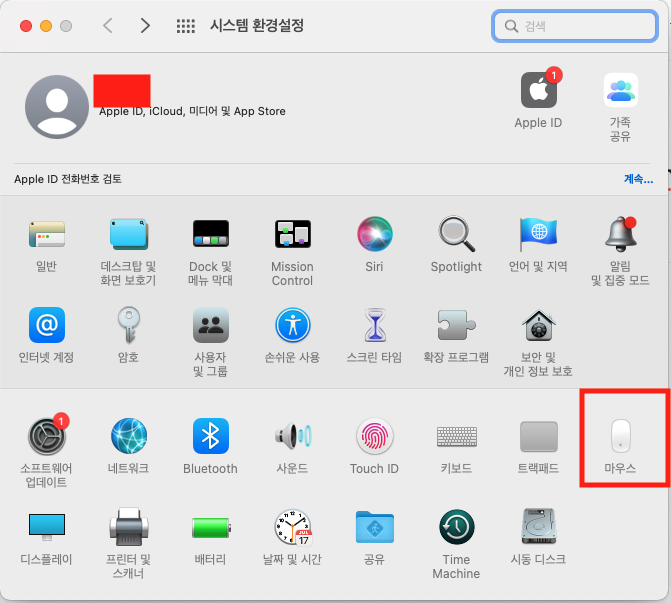Open 손쉬운 사용 accessibility settings

pyautogui.click(x=293, y=325)
